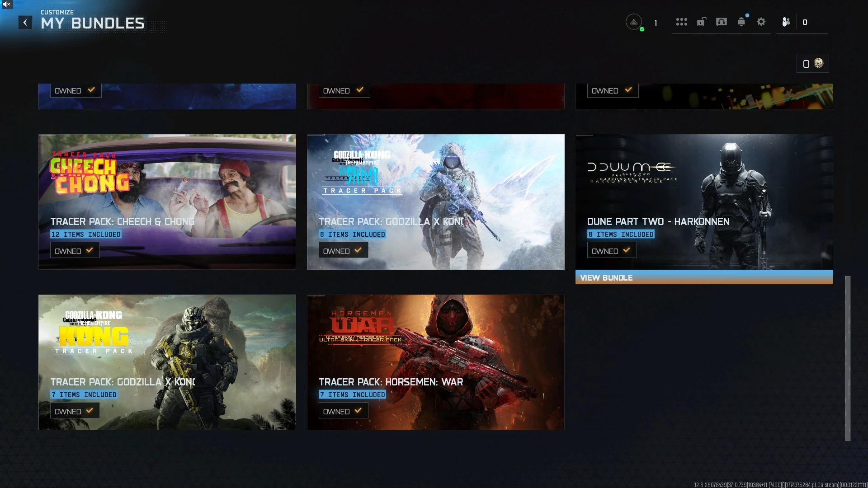Click the party privacy unlock icon
Screen dimensions: 868x488
click(x=701, y=22)
